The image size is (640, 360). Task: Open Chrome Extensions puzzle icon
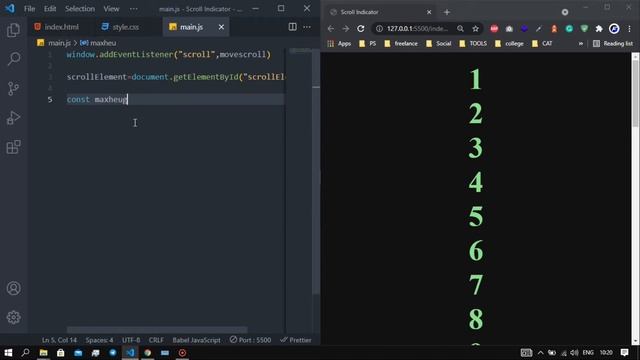(599, 29)
